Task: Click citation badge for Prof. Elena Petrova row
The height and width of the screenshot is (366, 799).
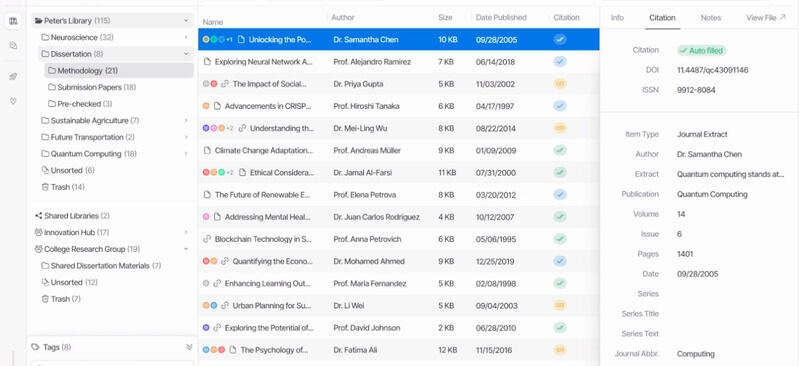Action: click(560, 195)
